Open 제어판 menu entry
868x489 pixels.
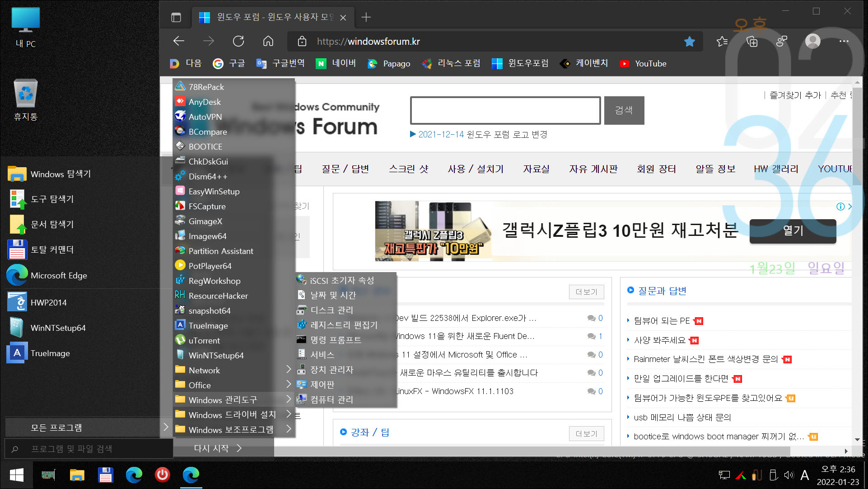(x=346, y=385)
